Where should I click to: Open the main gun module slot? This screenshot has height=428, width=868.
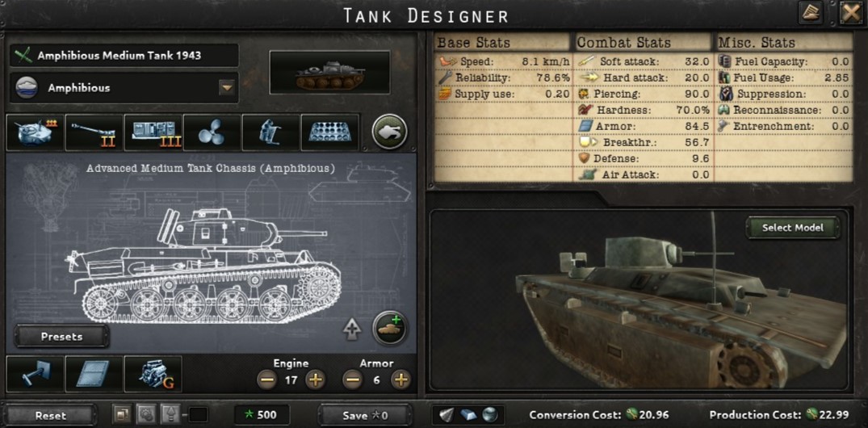tap(94, 132)
